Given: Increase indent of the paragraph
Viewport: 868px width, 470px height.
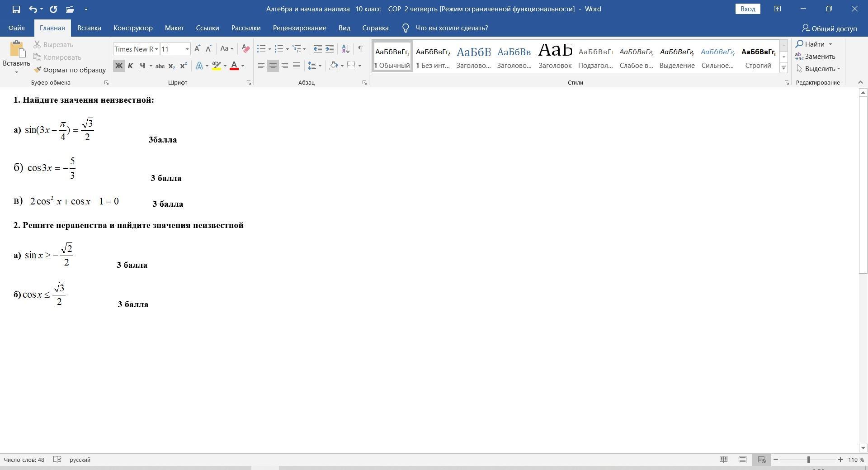Looking at the screenshot, I should click(x=330, y=49).
